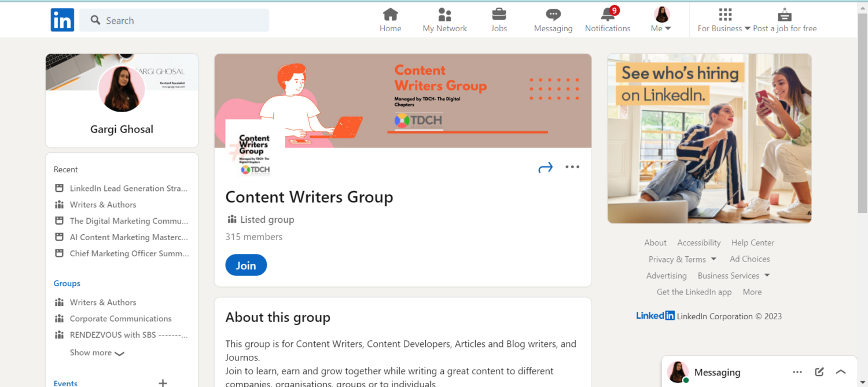Open Chief Marketing Officer Summ... event
The width and height of the screenshot is (868, 387).
pyautogui.click(x=129, y=253)
